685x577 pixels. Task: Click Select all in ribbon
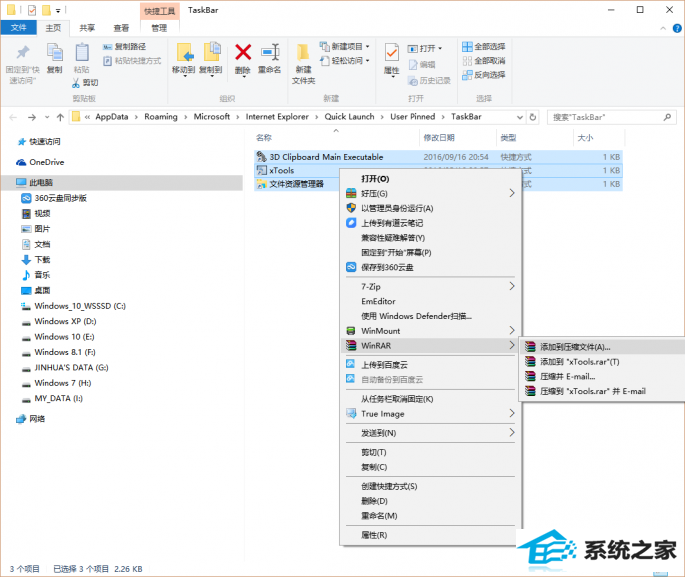(x=484, y=46)
